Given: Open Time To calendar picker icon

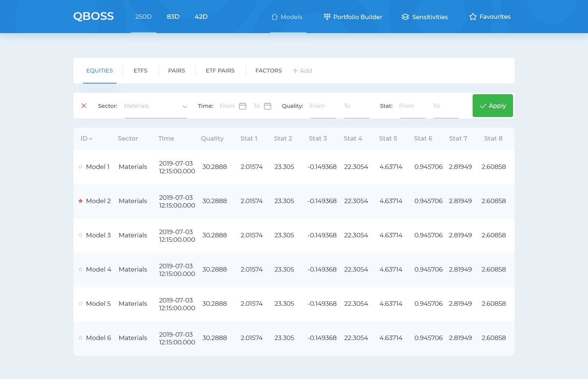Looking at the screenshot, I should pyautogui.click(x=268, y=106).
